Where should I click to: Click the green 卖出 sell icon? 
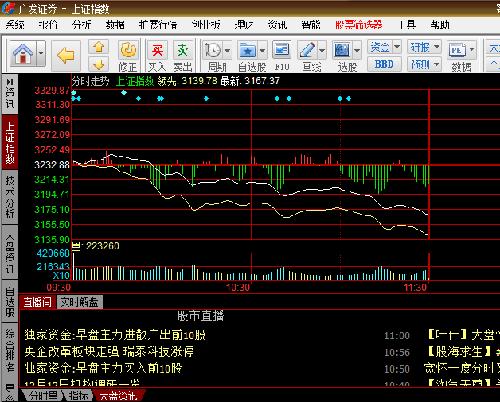[x=183, y=50]
